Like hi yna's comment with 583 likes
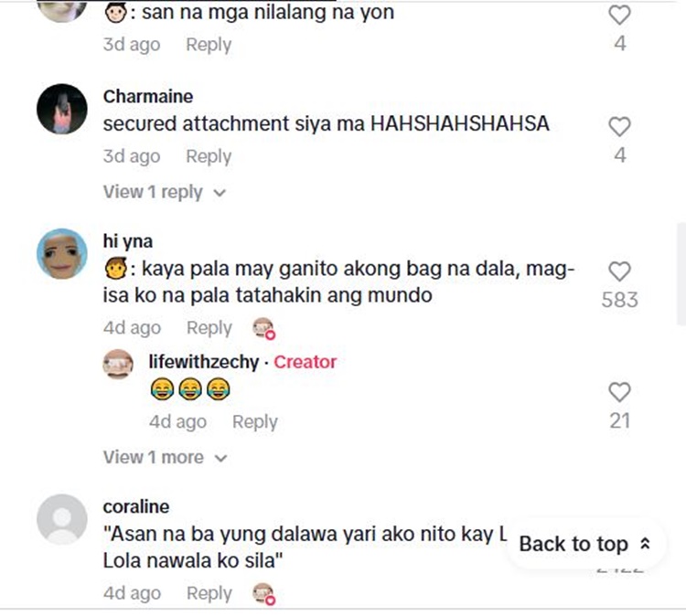 pyautogui.click(x=619, y=272)
